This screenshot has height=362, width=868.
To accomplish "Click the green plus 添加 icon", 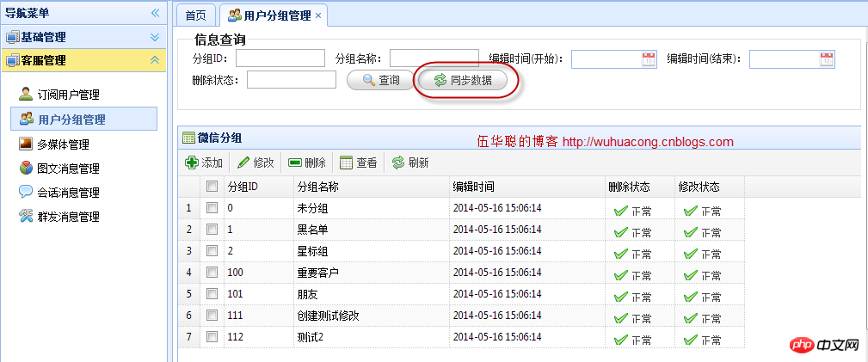I will coord(192,163).
